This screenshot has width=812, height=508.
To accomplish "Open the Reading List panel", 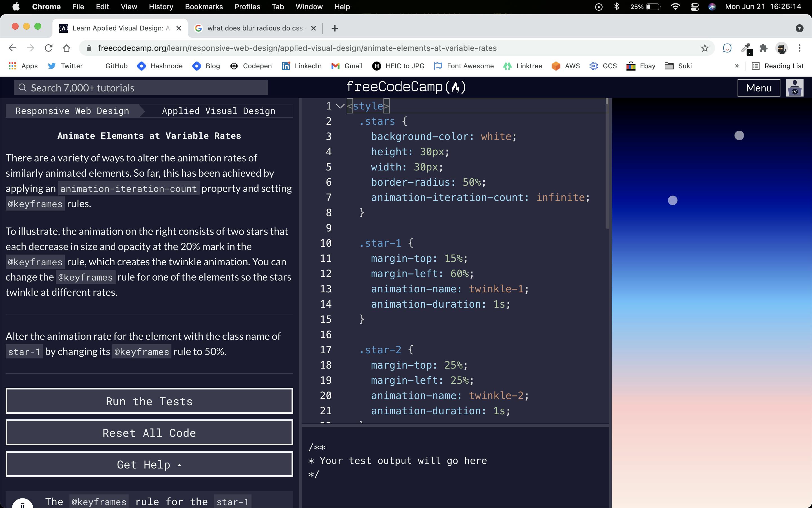I will (x=777, y=66).
